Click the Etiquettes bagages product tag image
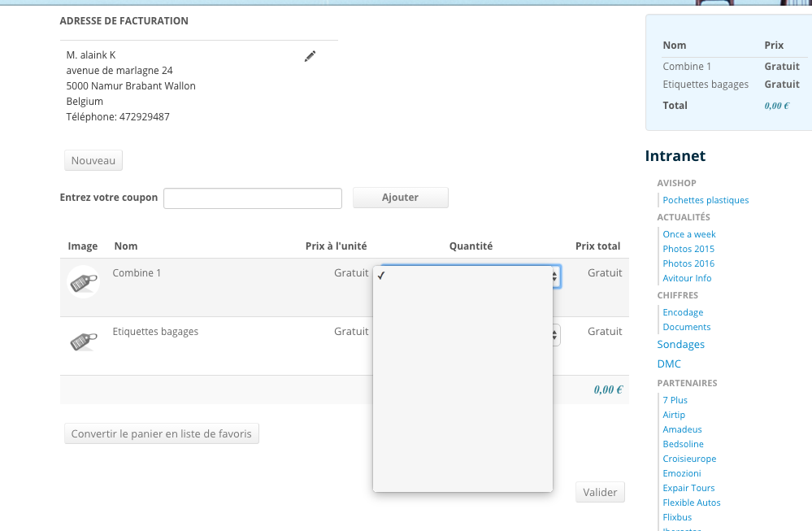Image resolution: width=812 pixels, height=531 pixels. point(83,341)
